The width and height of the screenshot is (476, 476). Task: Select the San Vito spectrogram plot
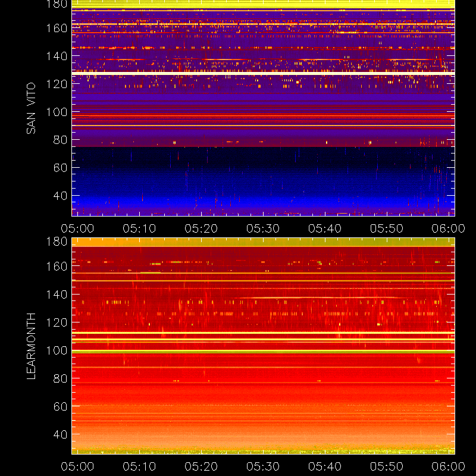263,108
